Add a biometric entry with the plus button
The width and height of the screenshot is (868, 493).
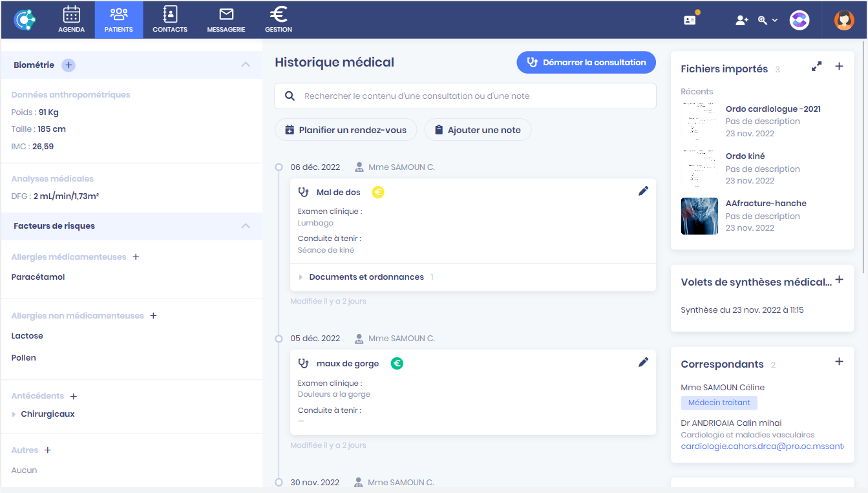point(69,65)
